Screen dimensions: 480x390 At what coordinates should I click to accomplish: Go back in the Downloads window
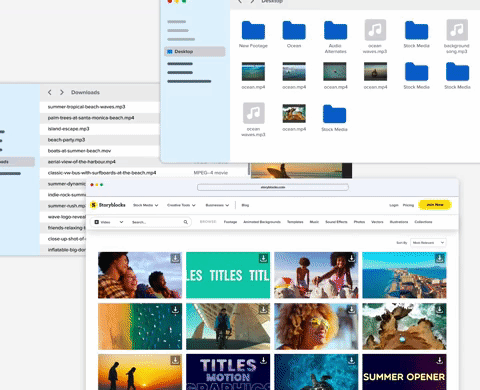(x=50, y=92)
